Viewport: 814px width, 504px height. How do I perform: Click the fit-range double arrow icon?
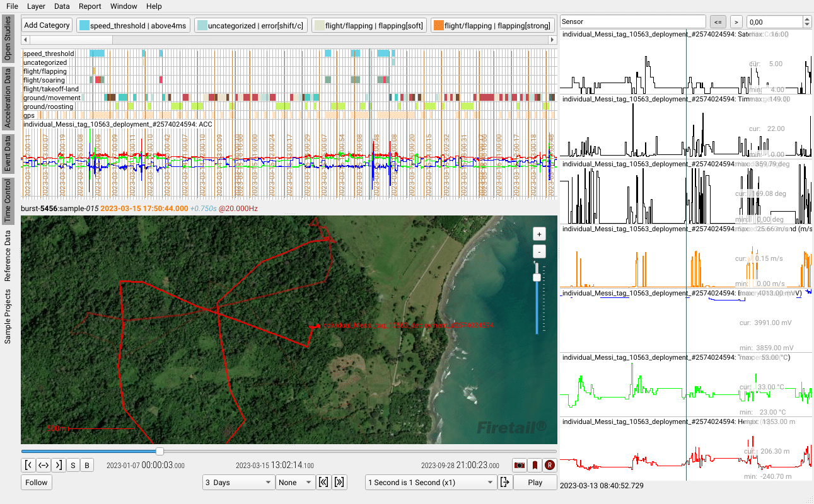[x=44, y=466]
